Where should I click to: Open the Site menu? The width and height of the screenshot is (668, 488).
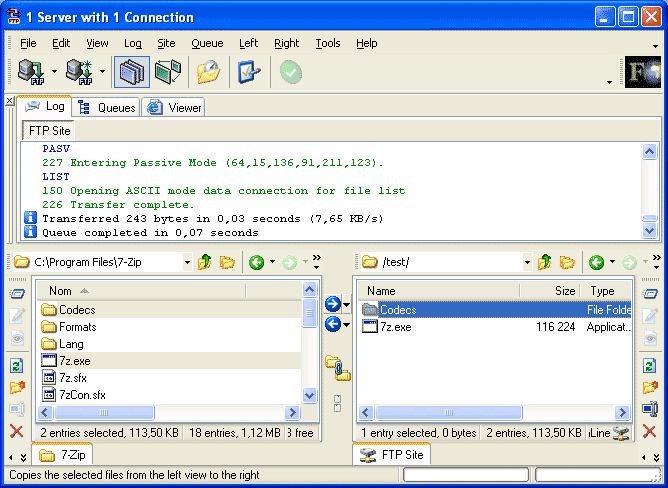pyautogui.click(x=166, y=43)
